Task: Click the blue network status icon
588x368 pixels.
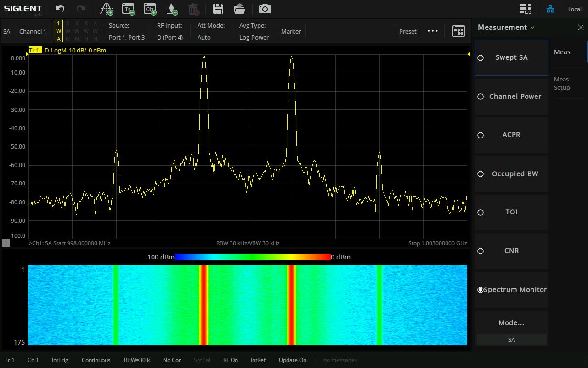Action: pyautogui.click(x=550, y=9)
